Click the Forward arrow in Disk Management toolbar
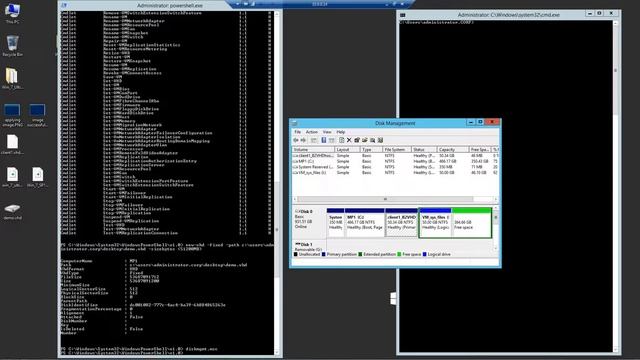Image resolution: width=640 pixels, height=360 pixels. [x=303, y=140]
